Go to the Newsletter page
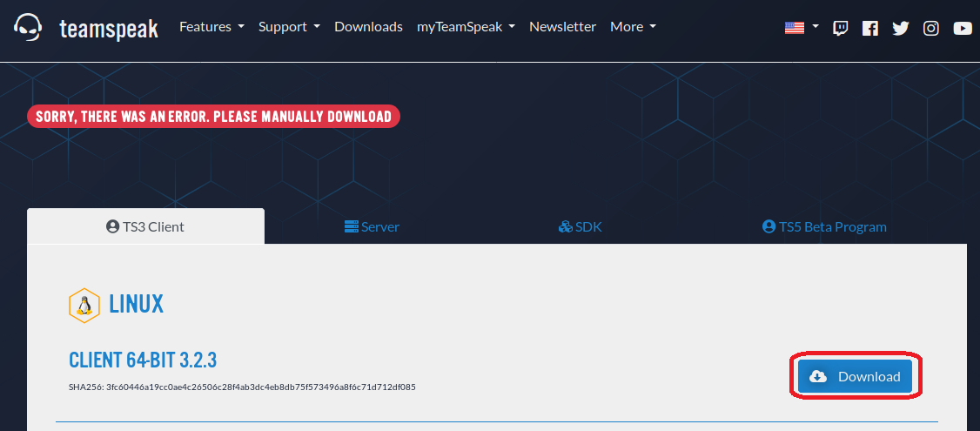 [562, 27]
